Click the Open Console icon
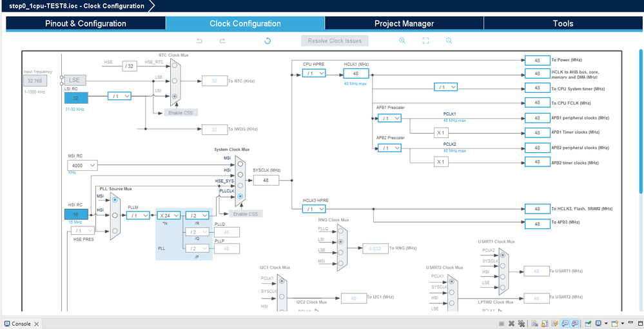The height and width of the screenshot is (329, 644). pyautogui.click(x=615, y=324)
